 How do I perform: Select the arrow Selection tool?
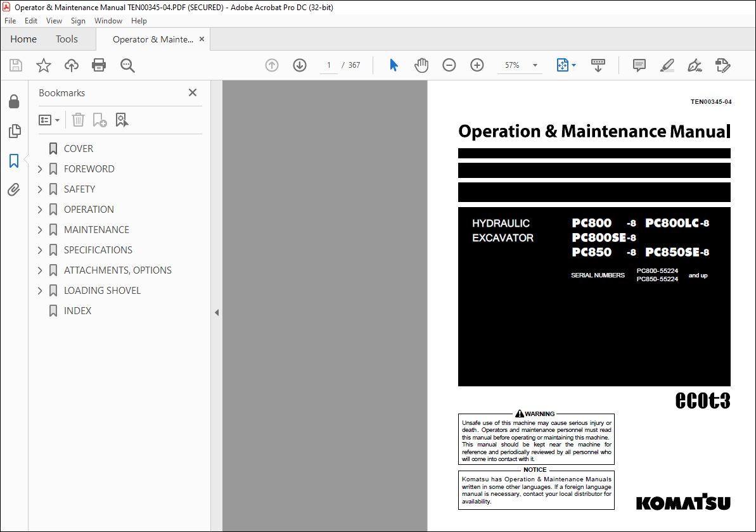394,65
